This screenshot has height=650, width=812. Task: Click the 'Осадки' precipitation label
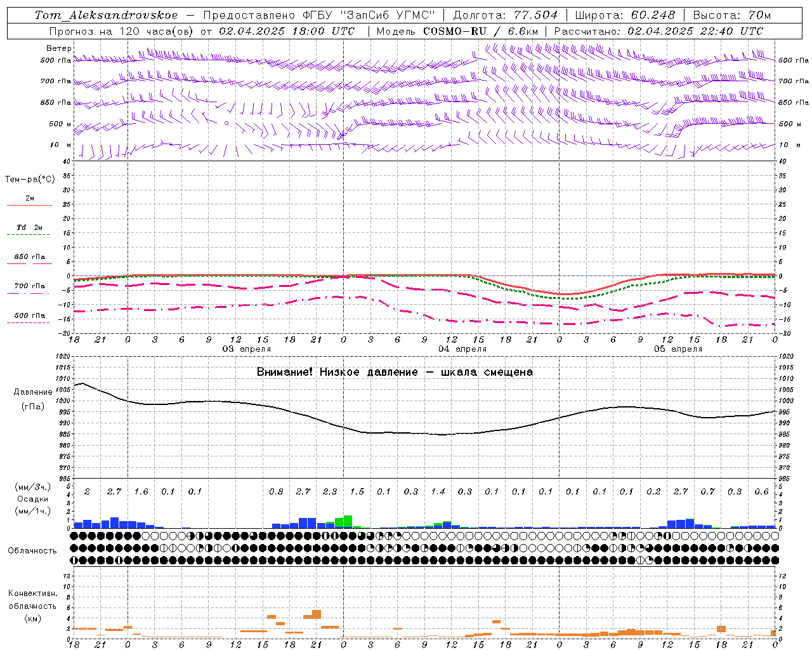click(x=33, y=499)
